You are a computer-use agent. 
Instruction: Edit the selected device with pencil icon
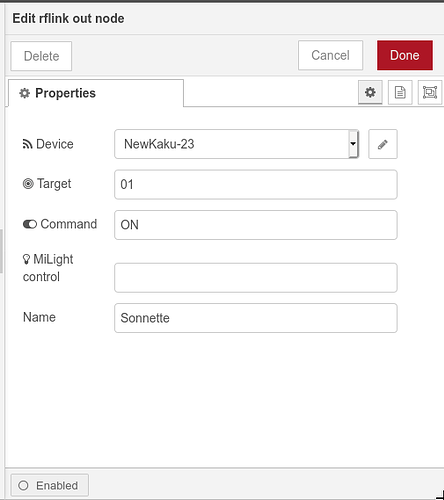pyautogui.click(x=383, y=144)
